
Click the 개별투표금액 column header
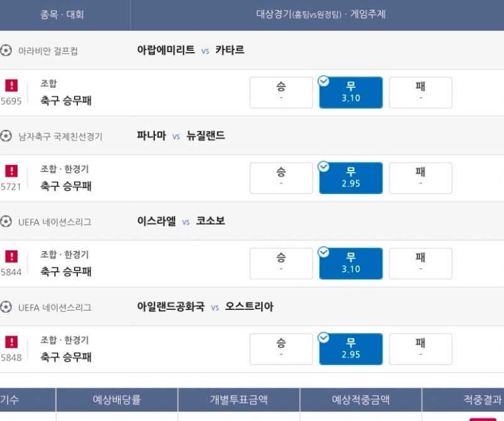[x=239, y=400]
